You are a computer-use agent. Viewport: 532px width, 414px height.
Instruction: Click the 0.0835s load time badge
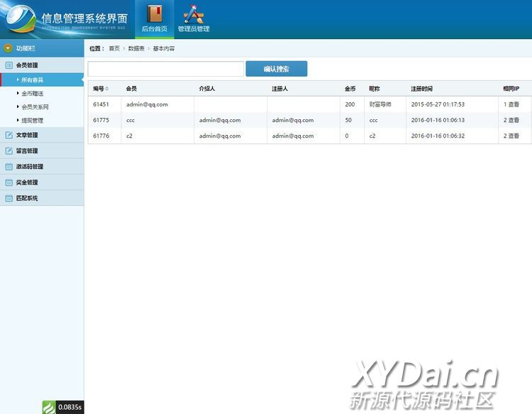point(70,407)
